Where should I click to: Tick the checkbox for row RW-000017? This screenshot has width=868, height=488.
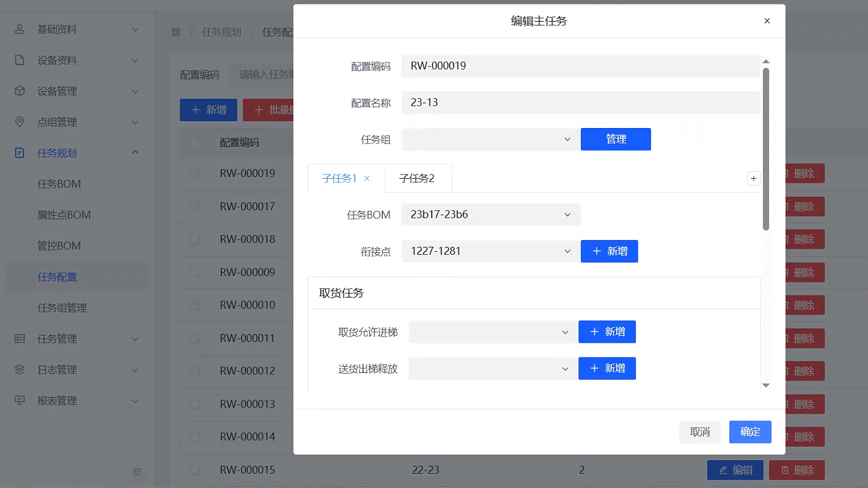194,207
